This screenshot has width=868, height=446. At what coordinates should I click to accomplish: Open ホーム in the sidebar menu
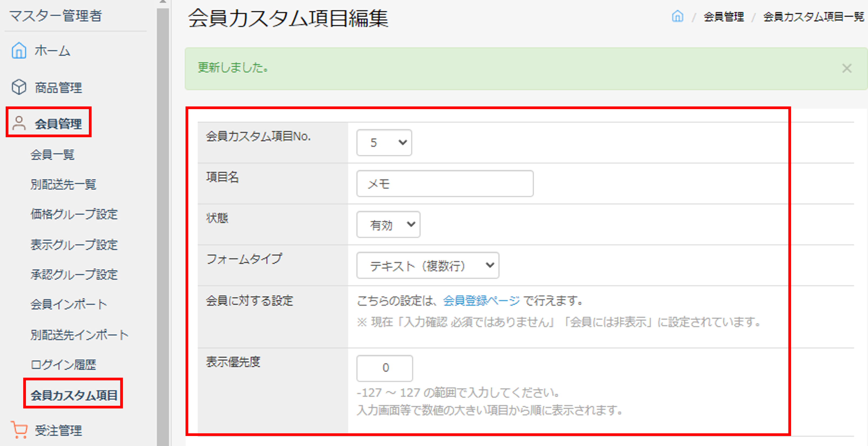(x=53, y=51)
